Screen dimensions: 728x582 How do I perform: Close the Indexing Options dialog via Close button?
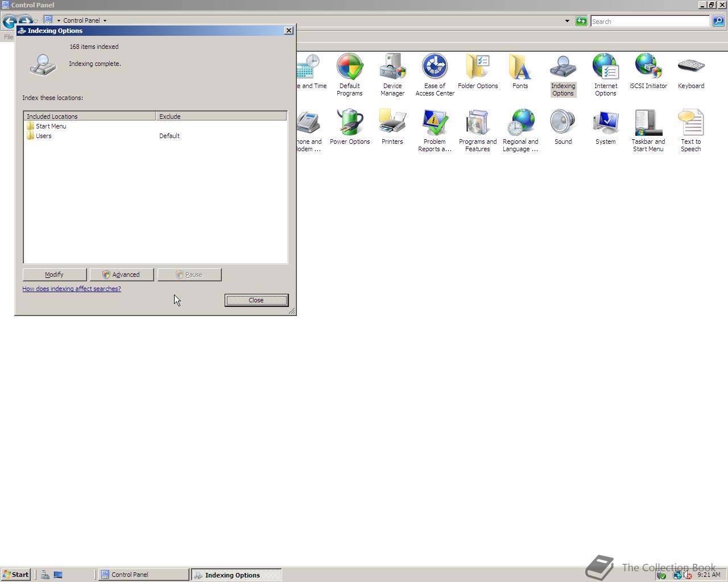click(257, 300)
